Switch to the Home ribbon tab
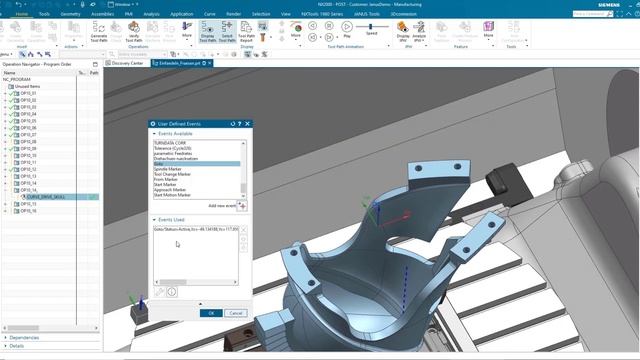This screenshot has width=640, height=360. (22, 14)
